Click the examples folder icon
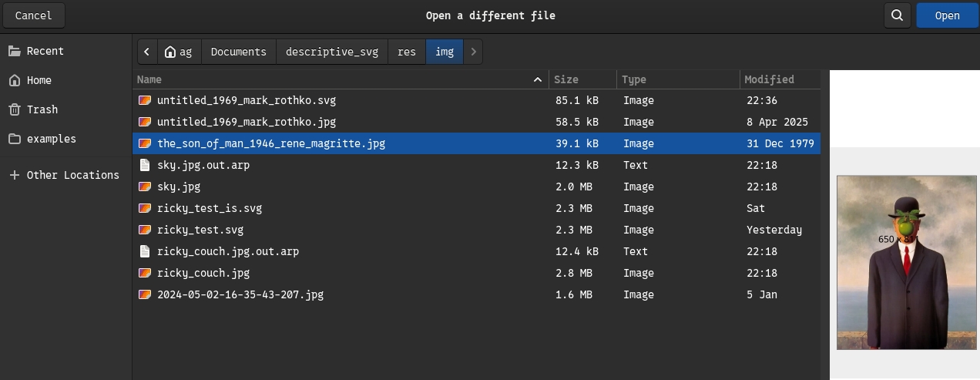This screenshot has height=380, width=980. pyautogui.click(x=14, y=139)
